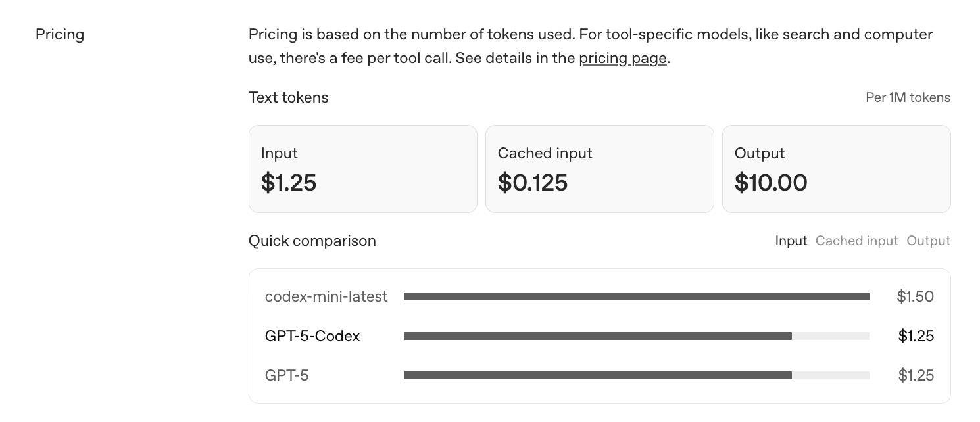
Task: Open the pricing page link
Action: point(622,59)
